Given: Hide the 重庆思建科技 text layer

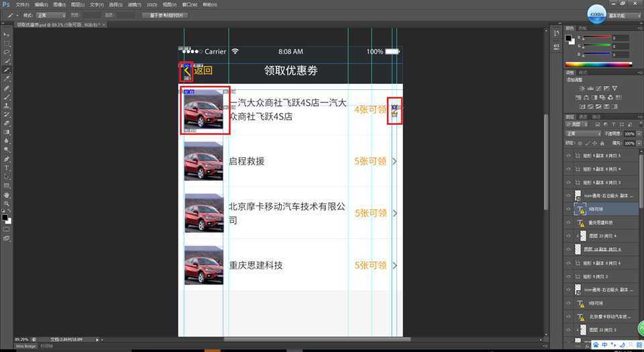Looking at the screenshot, I should [x=568, y=222].
